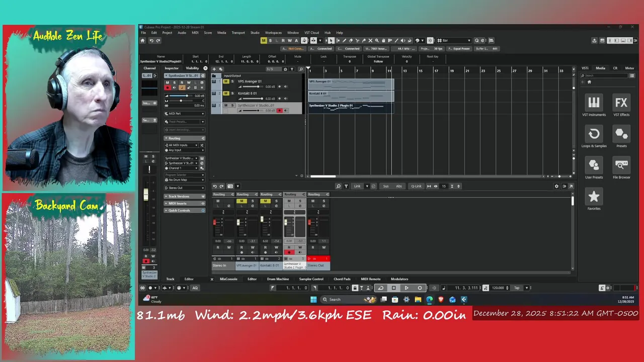Switch to the Visibility tab
Viewport: 644px width, 362px height.
point(192,68)
